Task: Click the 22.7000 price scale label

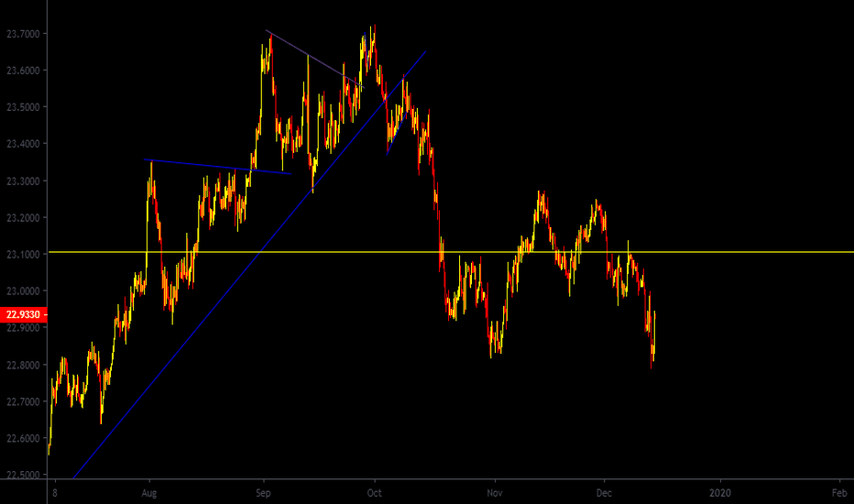Action: coord(23,402)
